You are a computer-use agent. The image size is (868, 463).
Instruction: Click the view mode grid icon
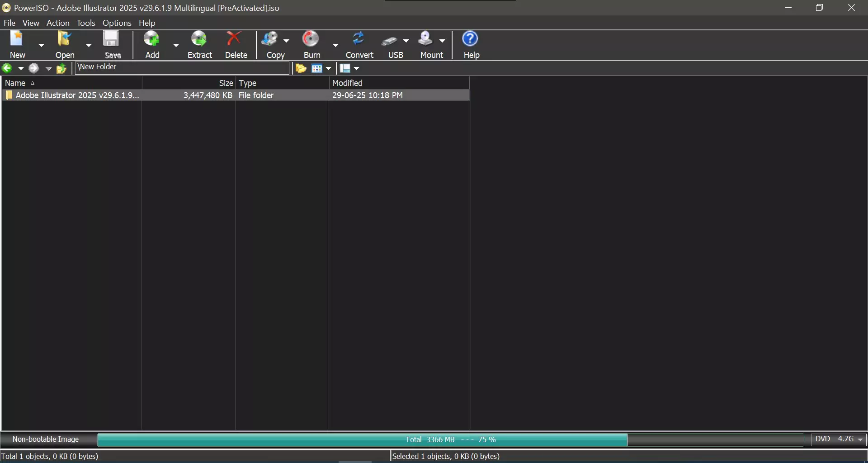tap(317, 68)
